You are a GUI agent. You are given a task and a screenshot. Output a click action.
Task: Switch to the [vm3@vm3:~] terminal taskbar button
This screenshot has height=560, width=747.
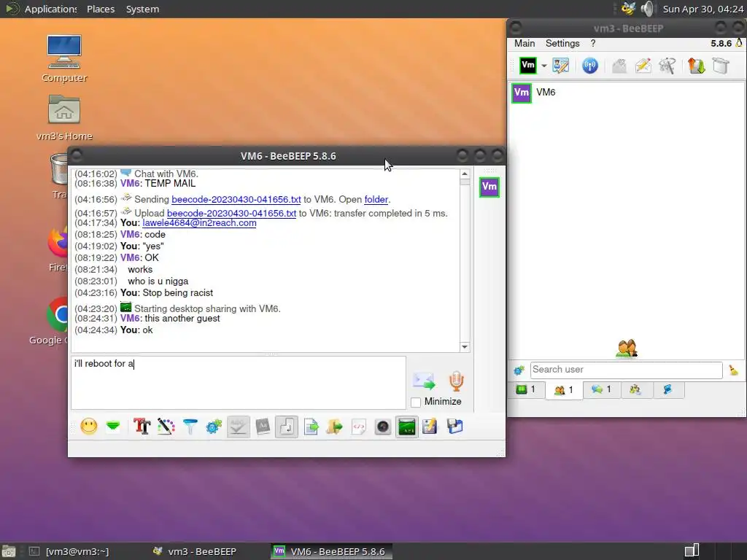click(x=69, y=551)
